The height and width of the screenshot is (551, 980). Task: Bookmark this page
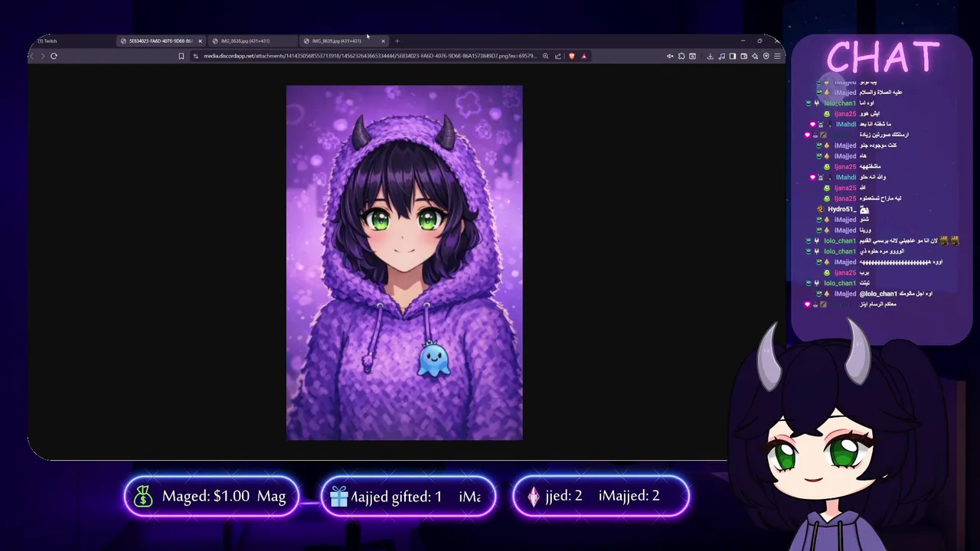(x=181, y=56)
